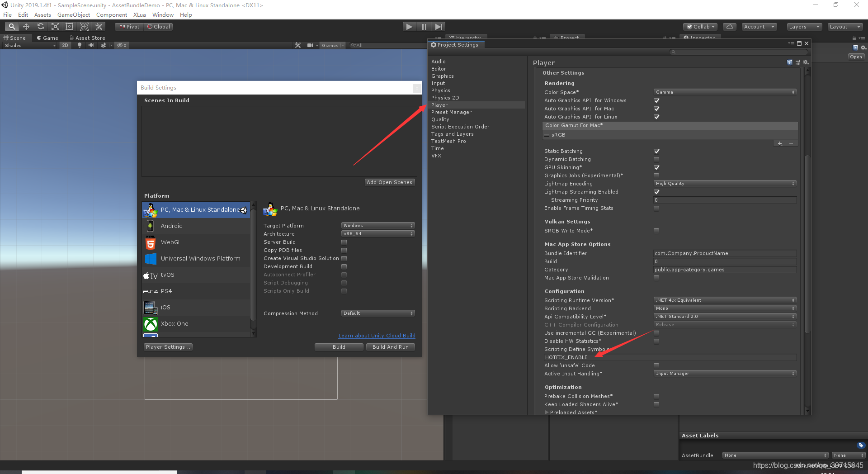This screenshot has width=868, height=474.
Task: Open Scripting Runtime Version dropdown
Action: 725,300
